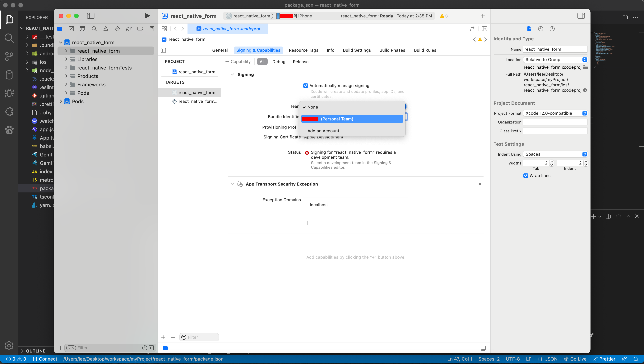Screen dimensions: 644x364
Task: Open VS Code Extensions view icon
Action: [x=9, y=111]
